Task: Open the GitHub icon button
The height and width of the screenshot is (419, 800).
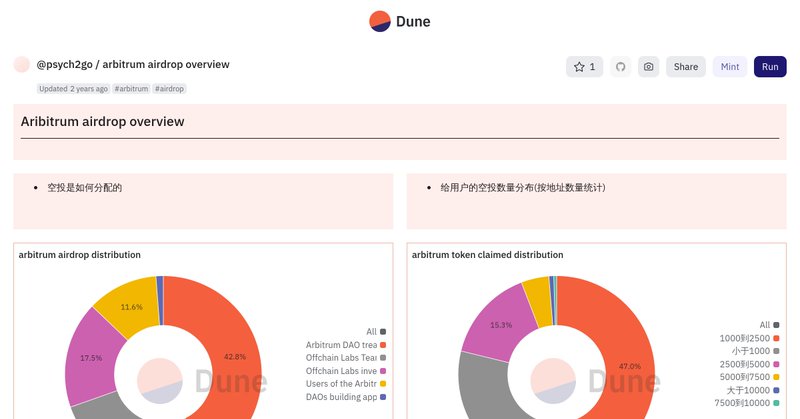Action: click(x=620, y=67)
